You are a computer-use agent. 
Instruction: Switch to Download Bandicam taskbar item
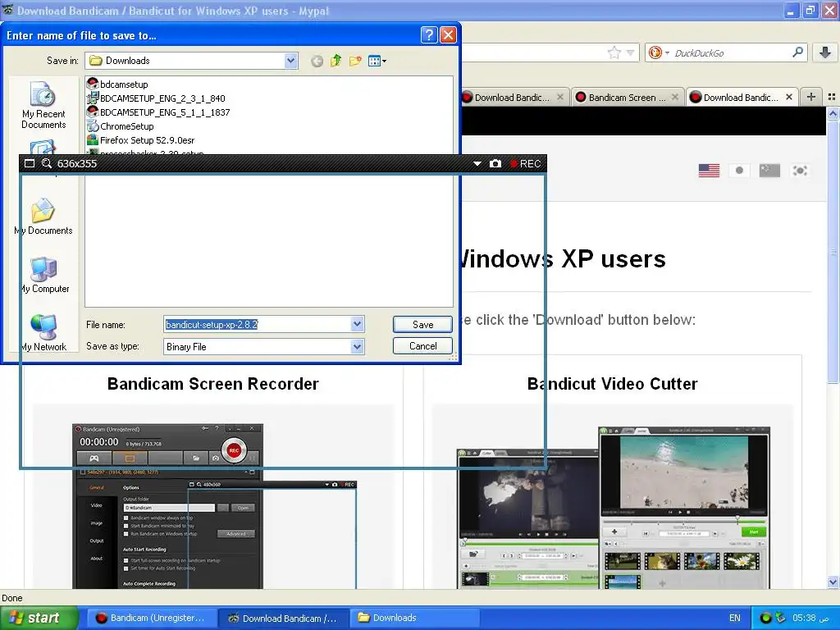pyautogui.click(x=282, y=618)
